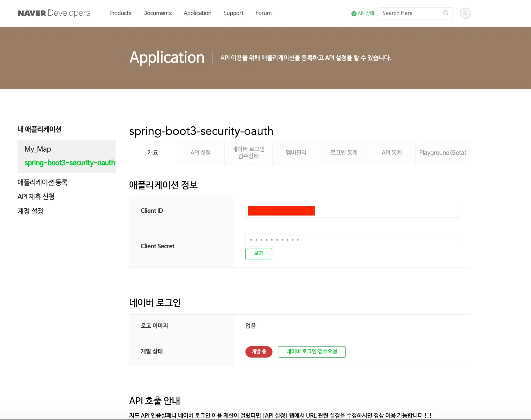The width and height of the screenshot is (531, 420).
Task: Click the Application banner title
Action: click(x=167, y=58)
